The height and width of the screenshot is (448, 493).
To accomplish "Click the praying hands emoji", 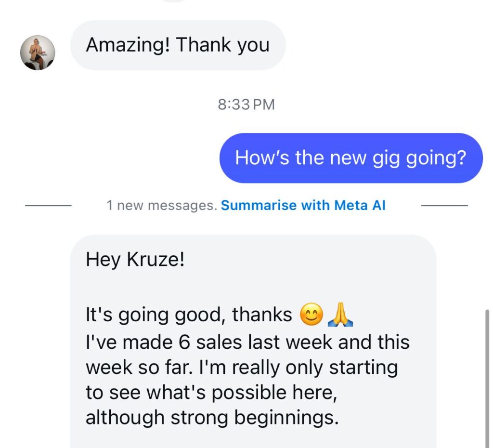I will point(340,314).
